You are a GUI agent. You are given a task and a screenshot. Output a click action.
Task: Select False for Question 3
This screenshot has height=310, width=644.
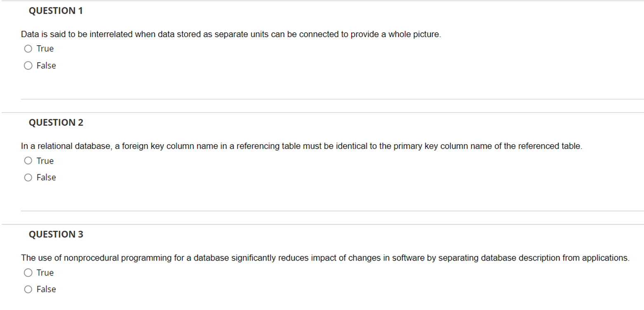click(x=28, y=289)
